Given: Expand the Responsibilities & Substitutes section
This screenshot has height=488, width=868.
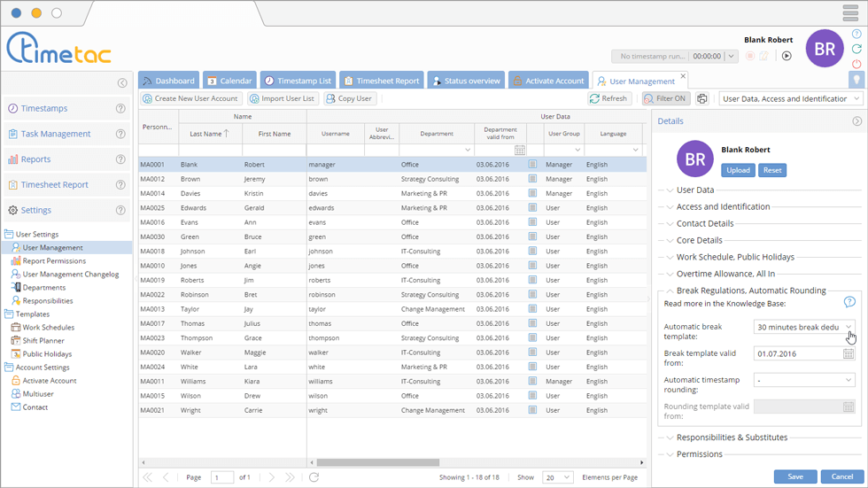Looking at the screenshot, I should point(731,438).
